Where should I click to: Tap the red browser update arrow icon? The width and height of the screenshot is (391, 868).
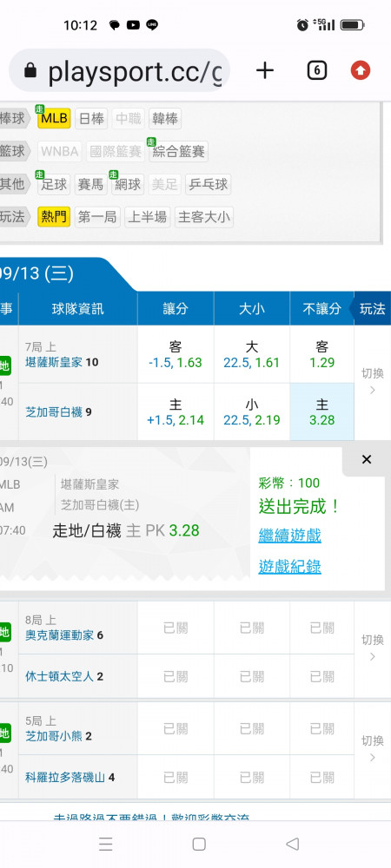tap(361, 70)
